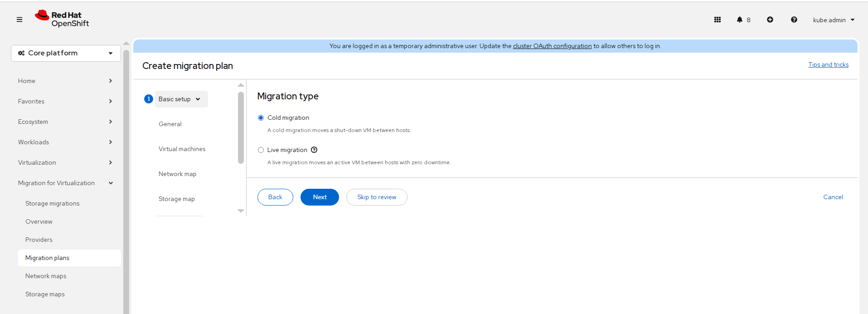Image resolution: width=868 pixels, height=314 pixels.
Task: Click the plus quick-create icon
Action: tap(770, 20)
